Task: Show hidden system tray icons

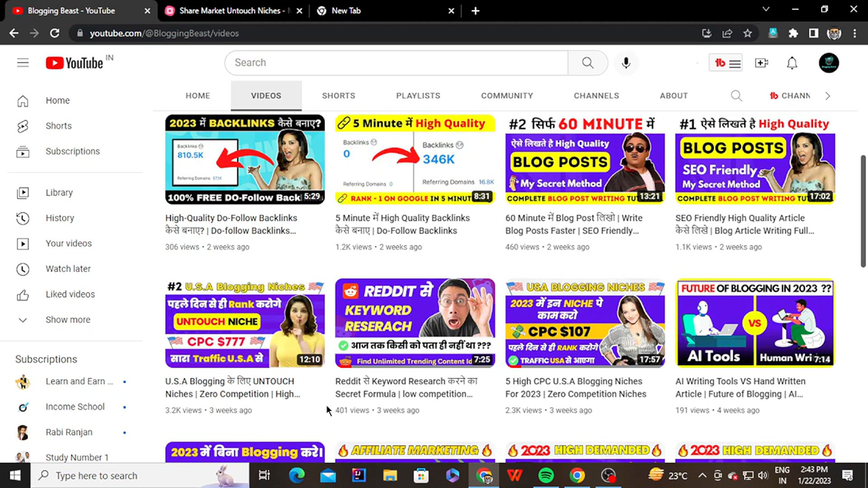Action: [x=702, y=475]
